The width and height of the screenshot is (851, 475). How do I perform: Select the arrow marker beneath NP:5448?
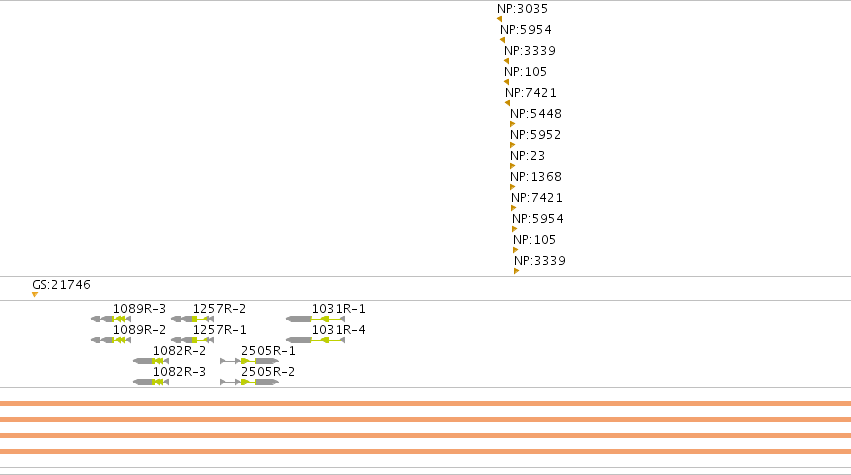pyautogui.click(x=512, y=124)
